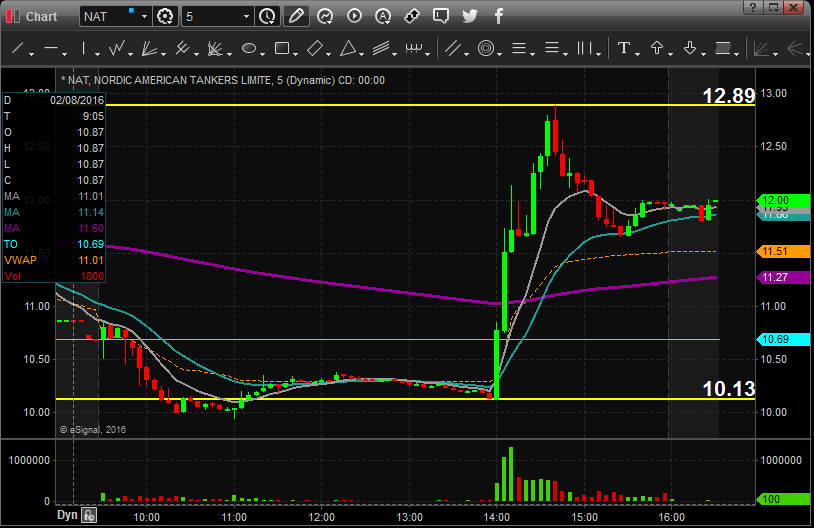814x528 pixels.
Task: Expand the interval 5 dropdown arrow
Action: [247, 17]
